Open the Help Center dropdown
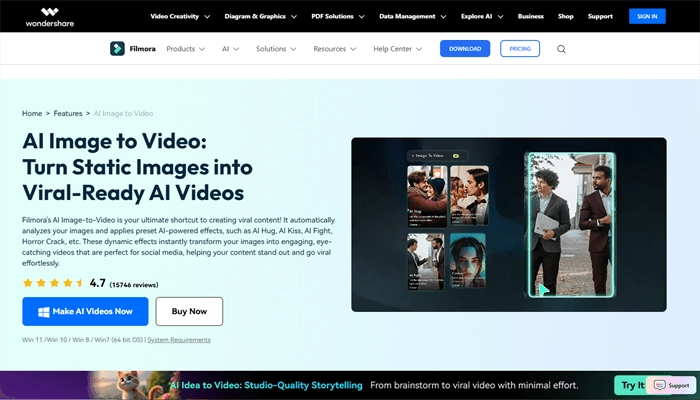This screenshot has width=700, height=400. 397,49
